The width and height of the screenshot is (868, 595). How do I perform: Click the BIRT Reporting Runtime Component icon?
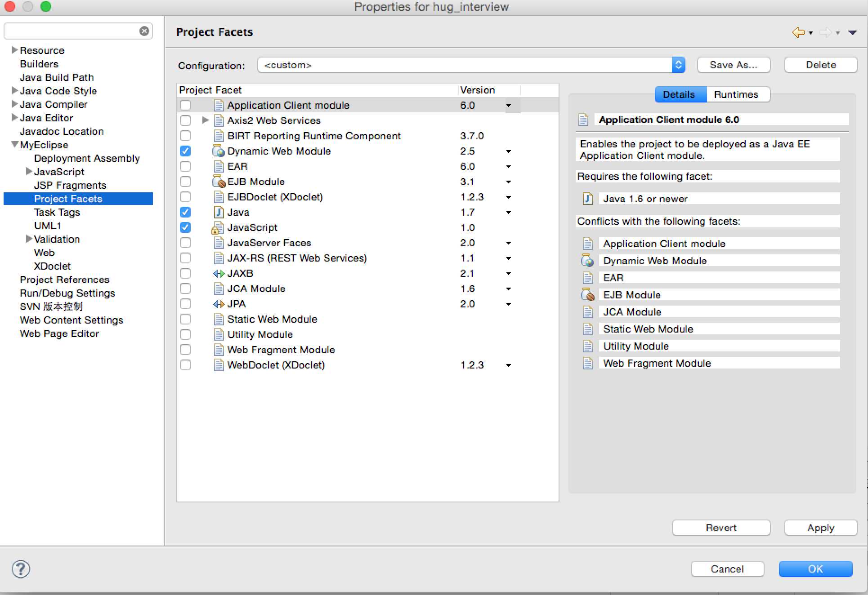tap(219, 136)
